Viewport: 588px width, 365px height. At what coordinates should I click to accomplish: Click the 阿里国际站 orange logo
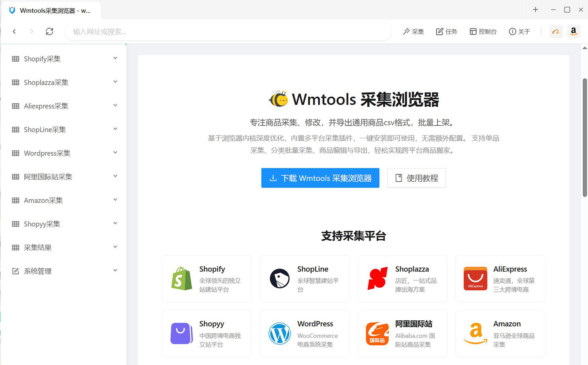(x=377, y=333)
